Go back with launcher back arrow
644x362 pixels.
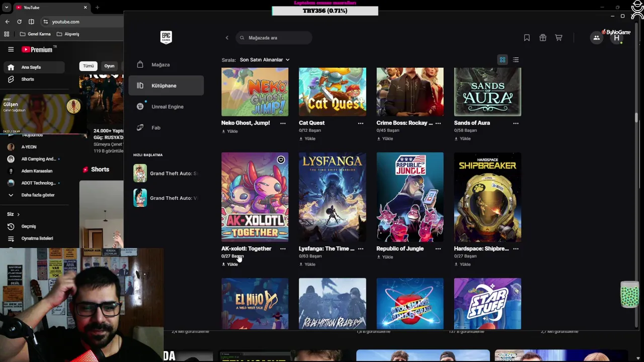[x=227, y=38]
